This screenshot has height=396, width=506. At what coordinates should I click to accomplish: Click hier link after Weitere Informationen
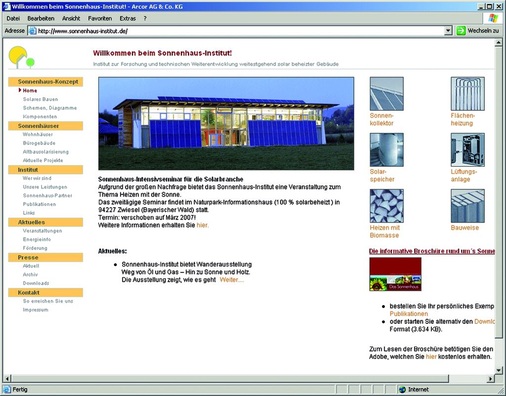point(202,225)
